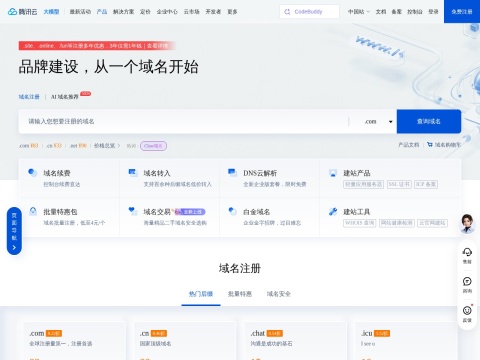Open the domain shopping cart icon
Viewport: 480px width, 360px height.
(x=430, y=145)
